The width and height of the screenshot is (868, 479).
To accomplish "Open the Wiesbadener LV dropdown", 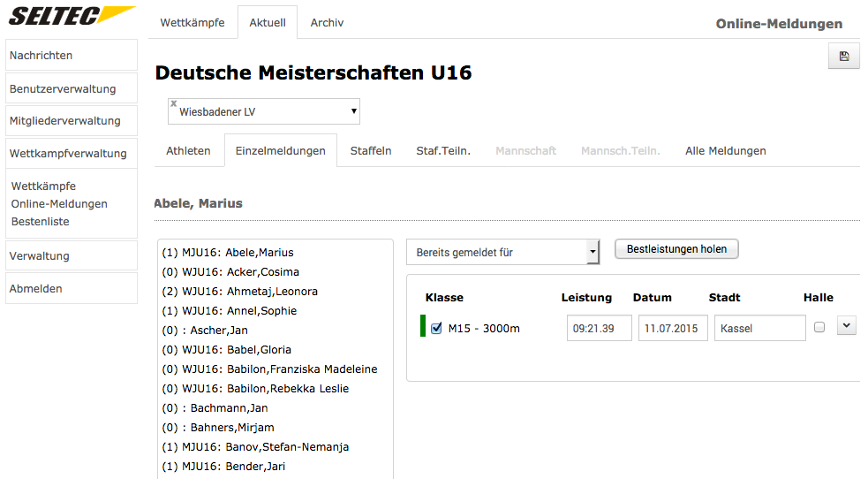I will coord(353,111).
